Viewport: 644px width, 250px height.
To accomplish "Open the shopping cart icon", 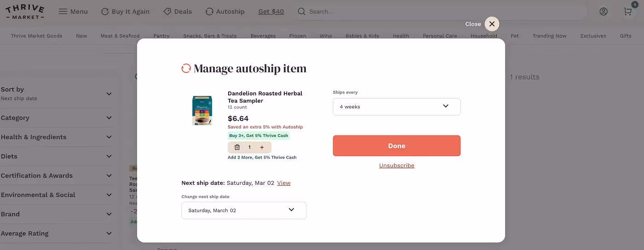I will point(628,11).
